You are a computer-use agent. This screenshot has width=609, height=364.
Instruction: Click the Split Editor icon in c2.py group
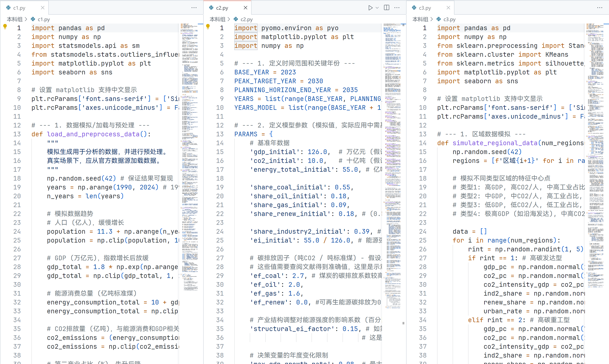[387, 8]
